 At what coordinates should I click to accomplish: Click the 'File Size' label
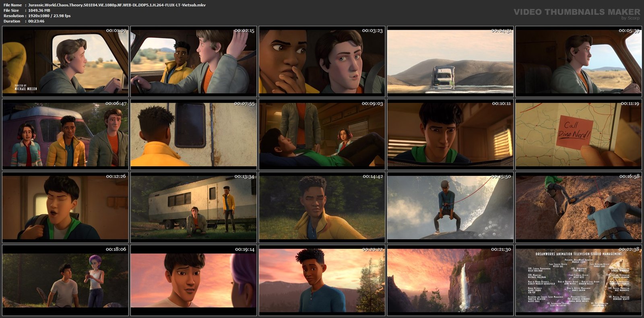pyautogui.click(x=11, y=10)
